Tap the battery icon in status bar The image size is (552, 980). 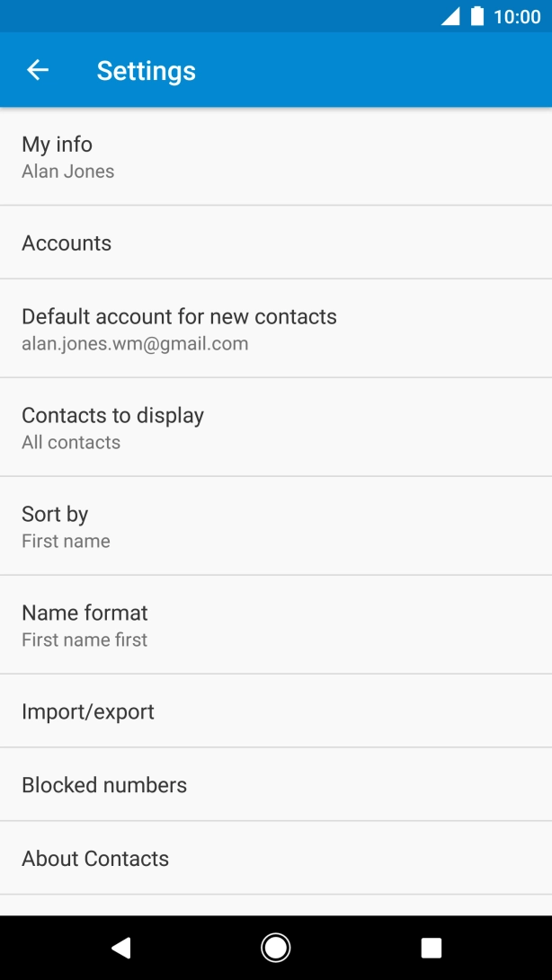[477, 16]
